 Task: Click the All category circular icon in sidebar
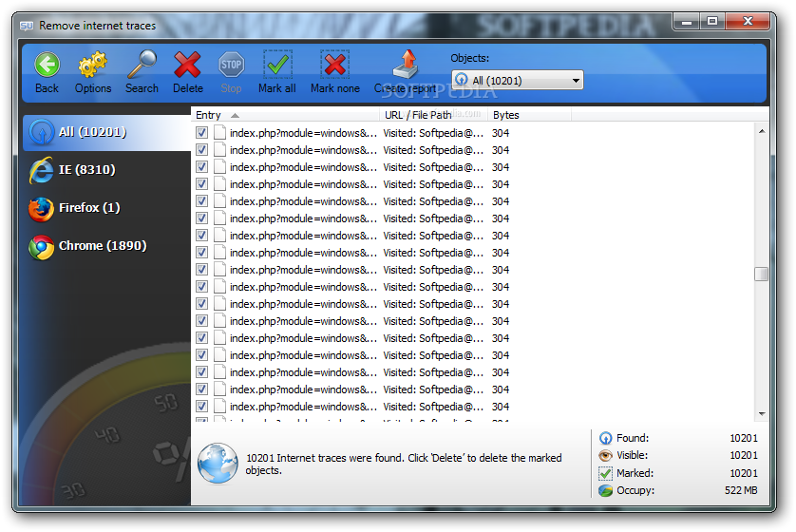pyautogui.click(x=41, y=132)
